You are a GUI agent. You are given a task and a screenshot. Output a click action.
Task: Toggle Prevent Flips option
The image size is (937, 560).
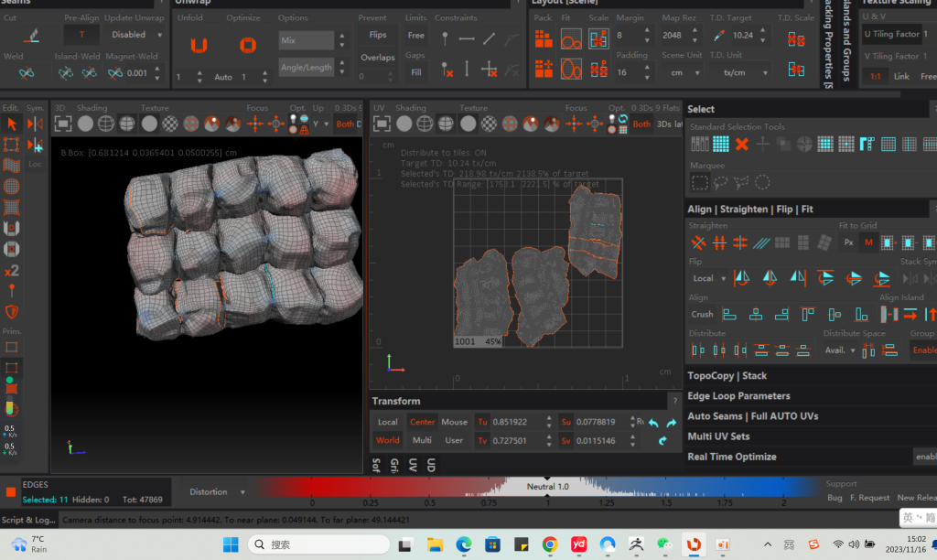click(378, 35)
